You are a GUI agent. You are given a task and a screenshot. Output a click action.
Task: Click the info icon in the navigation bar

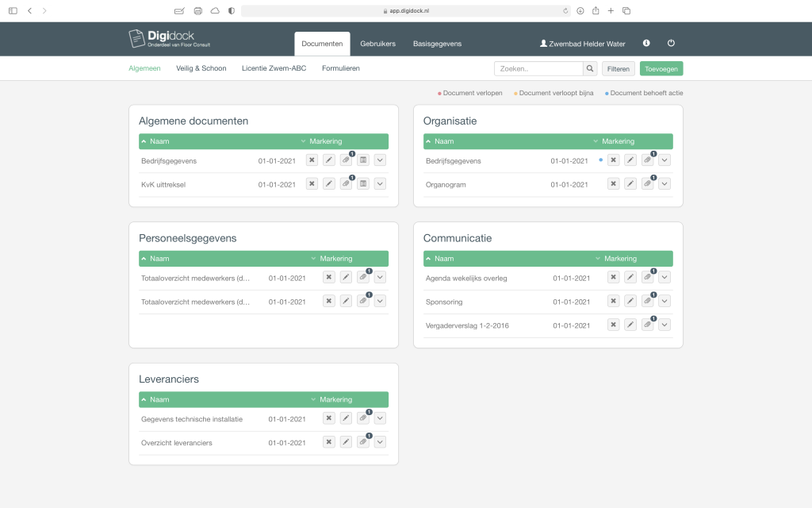point(645,43)
